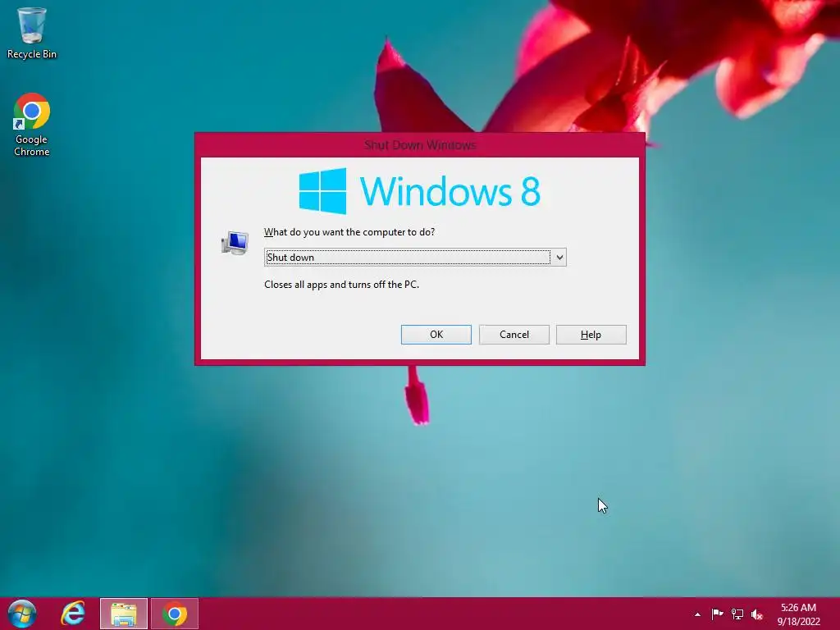The image size is (840, 630).
Task: Open the Recycle Bin desktop icon
Action: (31, 33)
